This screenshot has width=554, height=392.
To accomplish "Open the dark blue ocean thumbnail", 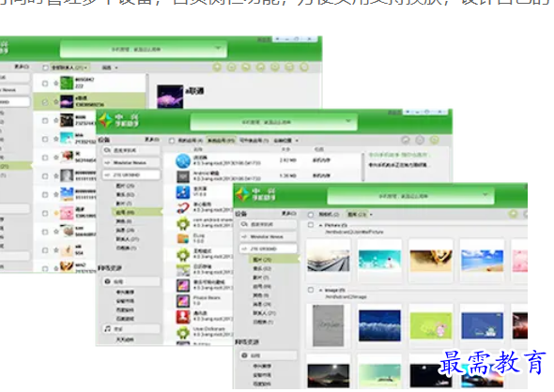I will 379,325.
